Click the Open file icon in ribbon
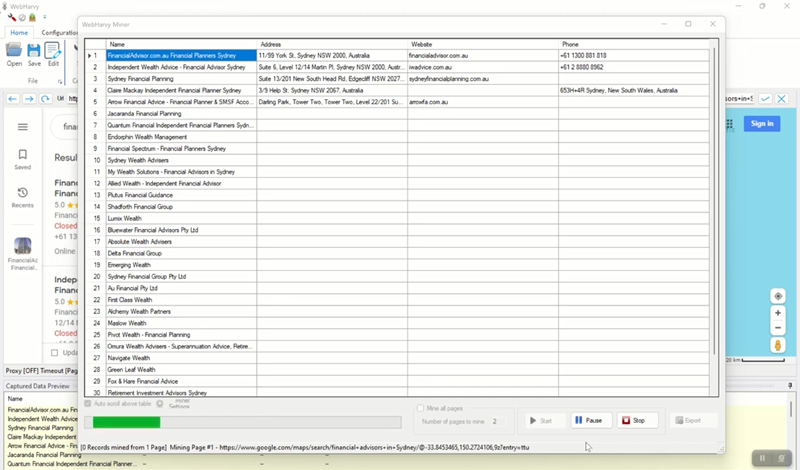This screenshot has width=800, height=470. (x=14, y=53)
